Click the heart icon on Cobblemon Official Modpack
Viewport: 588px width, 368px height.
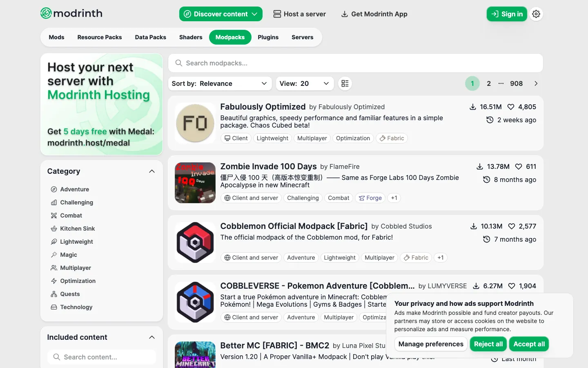(511, 226)
